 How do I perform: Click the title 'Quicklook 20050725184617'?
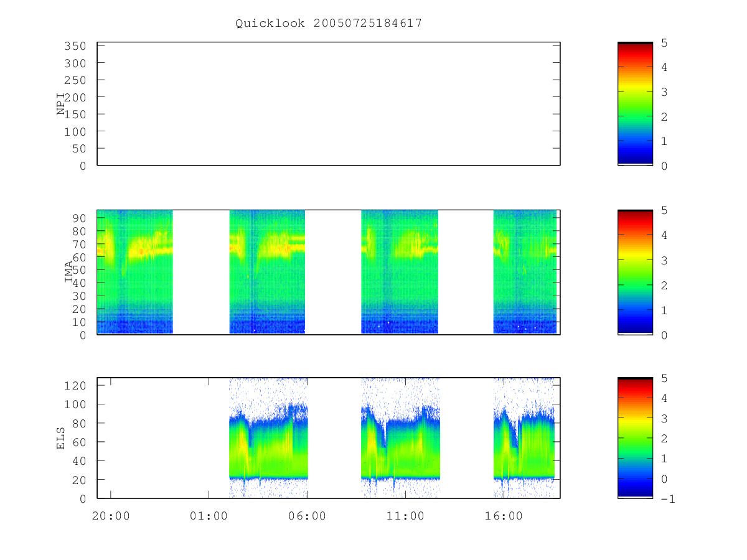click(x=329, y=24)
